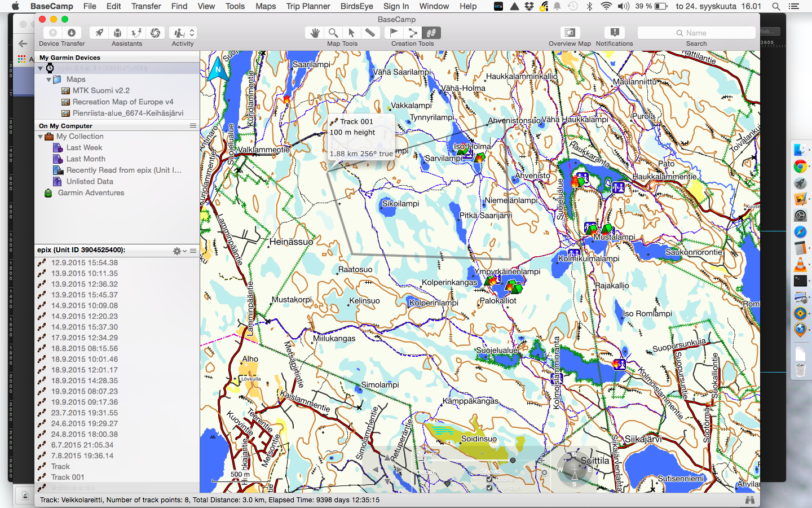Image resolution: width=812 pixels, height=508 pixels.
Task: Open the Trip Planner menu
Action: click(x=308, y=6)
